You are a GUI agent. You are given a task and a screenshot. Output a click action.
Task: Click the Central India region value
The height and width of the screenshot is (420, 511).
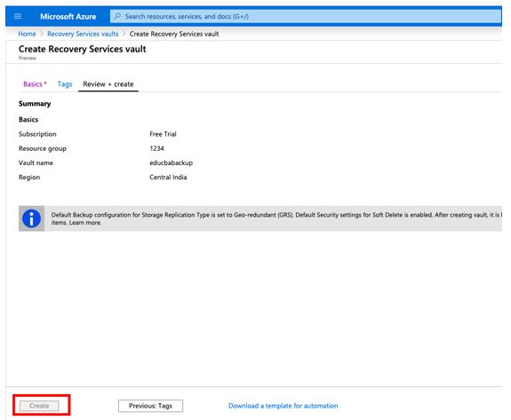point(168,177)
